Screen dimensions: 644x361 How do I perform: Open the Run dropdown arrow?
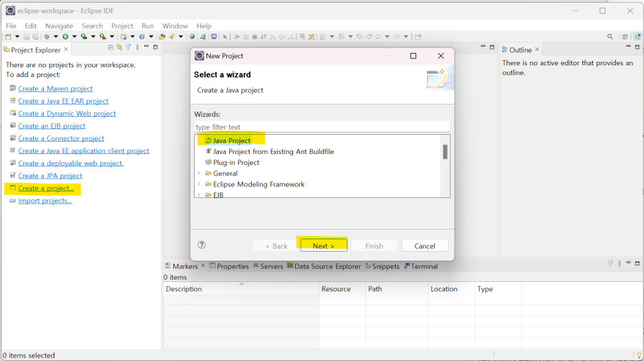[x=74, y=36]
